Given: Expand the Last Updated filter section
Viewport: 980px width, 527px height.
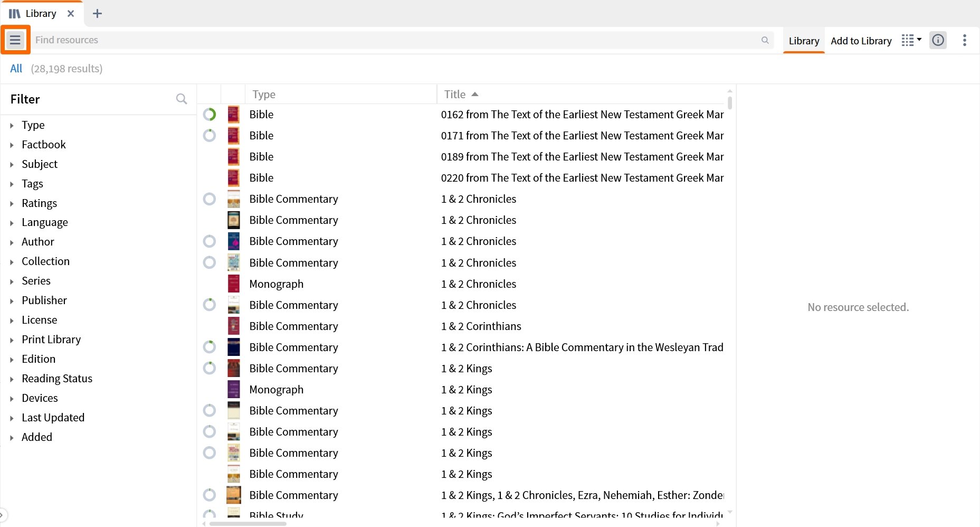Looking at the screenshot, I should tap(12, 418).
